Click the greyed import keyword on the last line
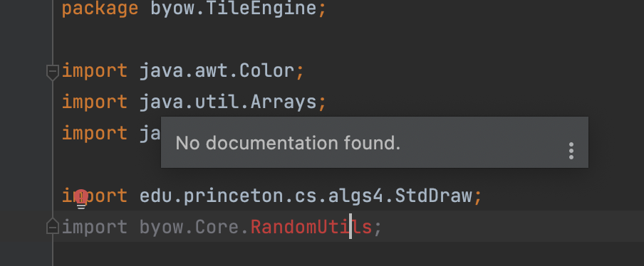This screenshot has height=266, width=644. 95,228
